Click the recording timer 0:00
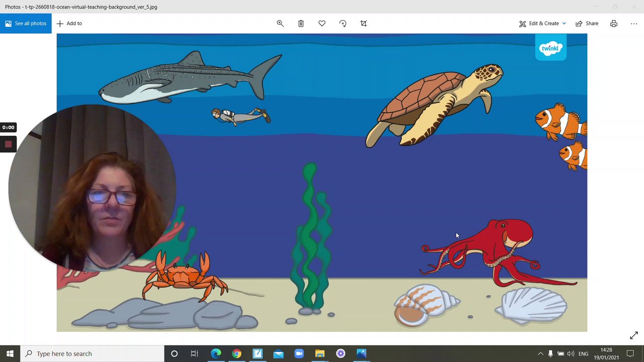644x362 pixels. [x=8, y=127]
